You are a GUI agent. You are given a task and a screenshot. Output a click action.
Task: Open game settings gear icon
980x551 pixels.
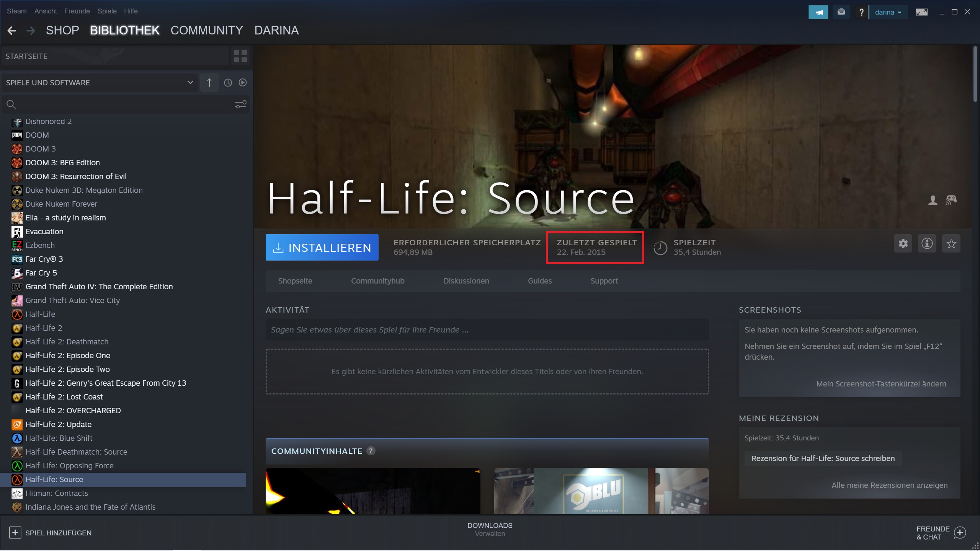(x=903, y=244)
